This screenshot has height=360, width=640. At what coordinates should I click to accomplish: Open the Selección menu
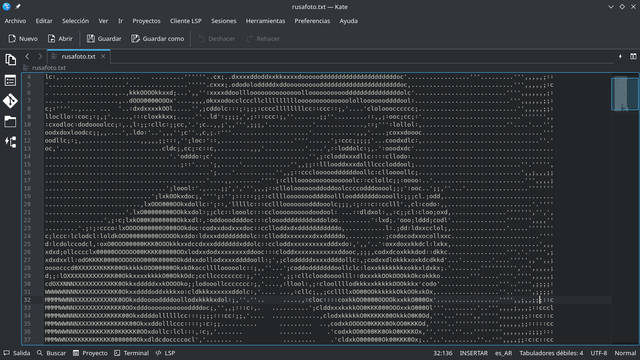tap(76, 21)
